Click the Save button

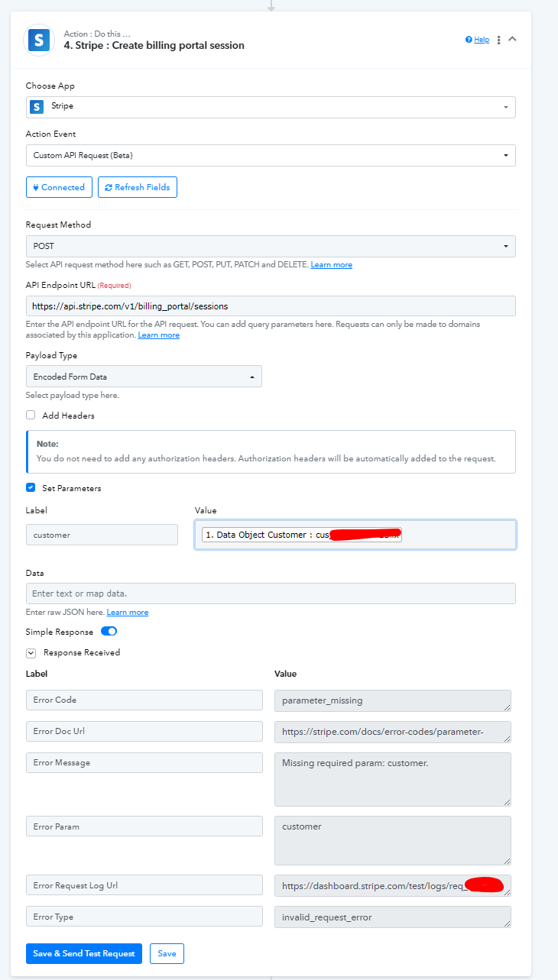coord(167,953)
